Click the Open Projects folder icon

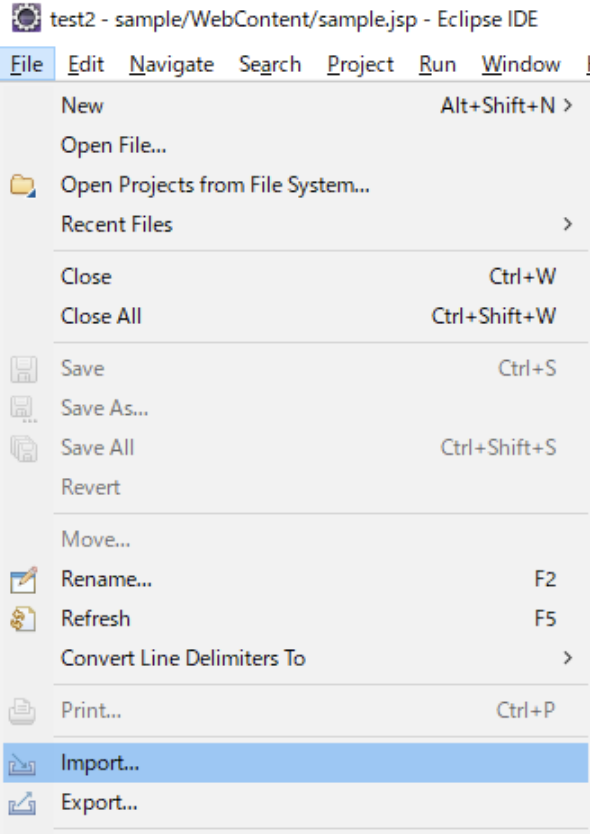tap(22, 185)
